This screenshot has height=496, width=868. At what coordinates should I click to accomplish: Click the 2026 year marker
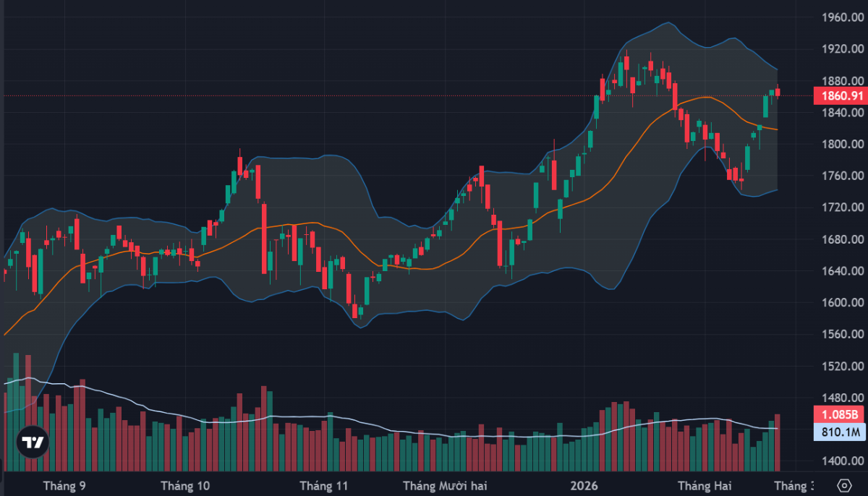[584, 485]
